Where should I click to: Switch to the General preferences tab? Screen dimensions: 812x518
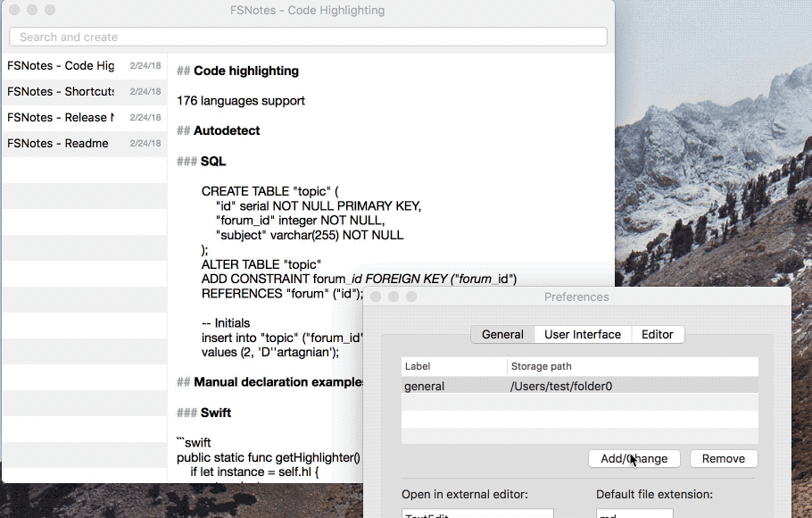pos(502,334)
